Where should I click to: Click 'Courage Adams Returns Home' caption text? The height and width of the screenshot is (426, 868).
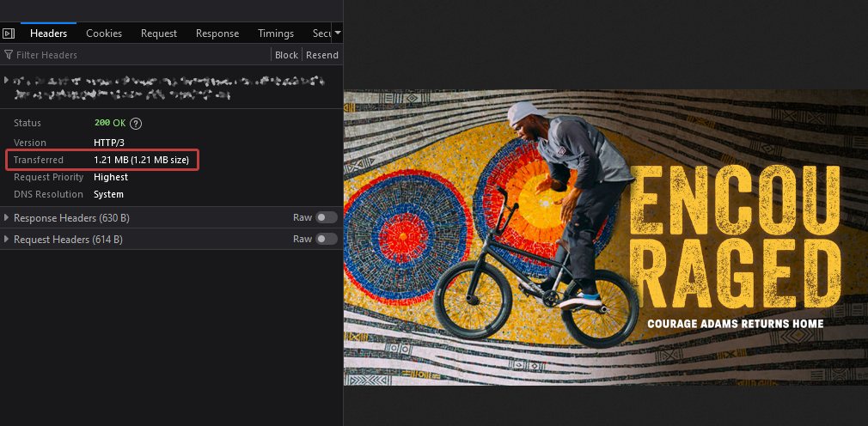pos(736,323)
